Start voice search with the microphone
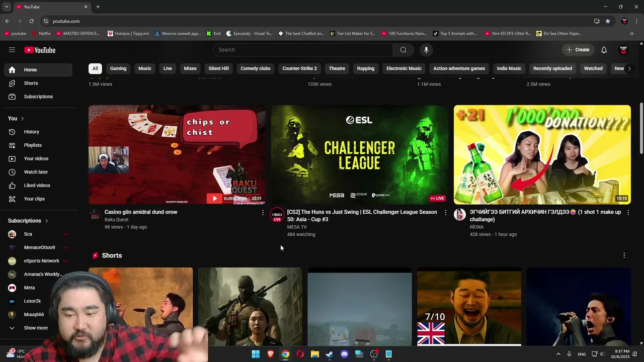This screenshot has width=644, height=362. [x=426, y=50]
